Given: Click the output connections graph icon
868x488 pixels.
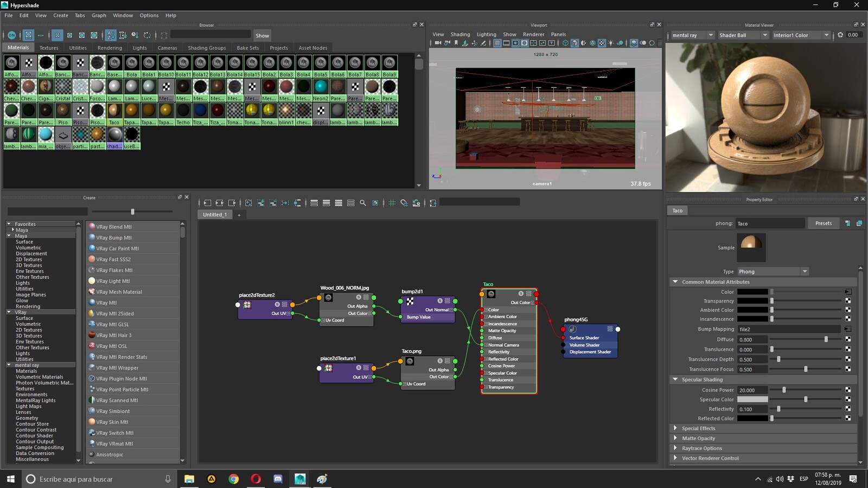Looking at the screenshot, I should [232, 203].
